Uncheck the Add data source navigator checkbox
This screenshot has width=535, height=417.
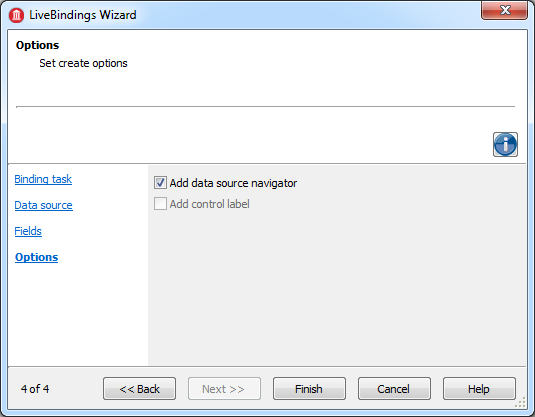click(160, 183)
